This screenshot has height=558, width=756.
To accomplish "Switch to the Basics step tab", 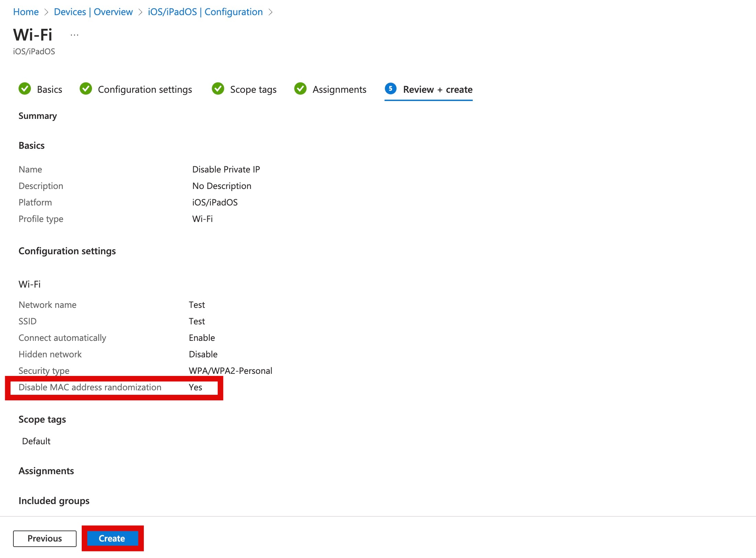I will coord(49,90).
